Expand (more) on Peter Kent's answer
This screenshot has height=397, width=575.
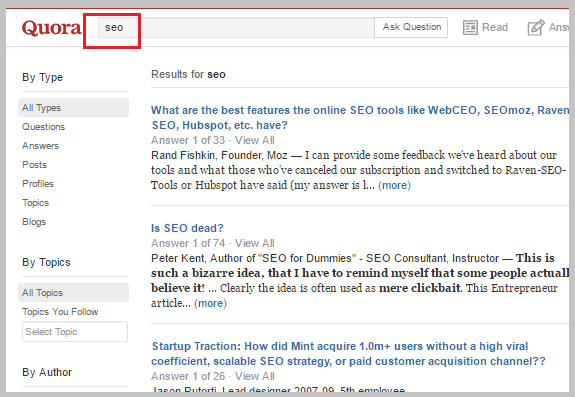point(210,304)
